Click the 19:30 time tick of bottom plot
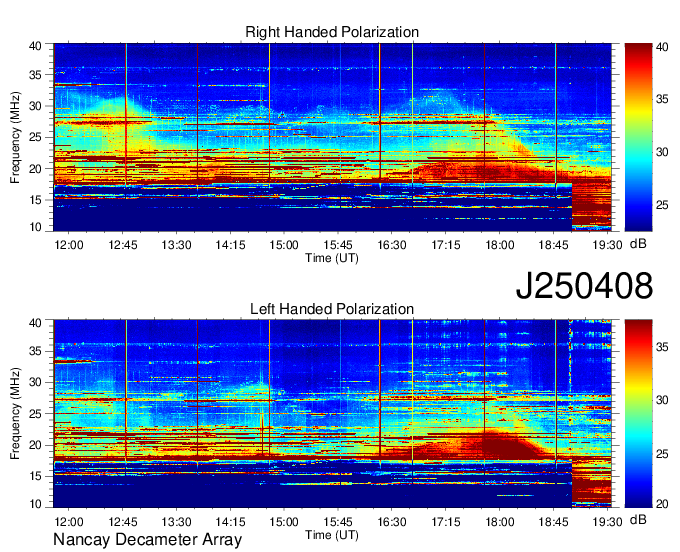The image size is (680, 552). 608,522
